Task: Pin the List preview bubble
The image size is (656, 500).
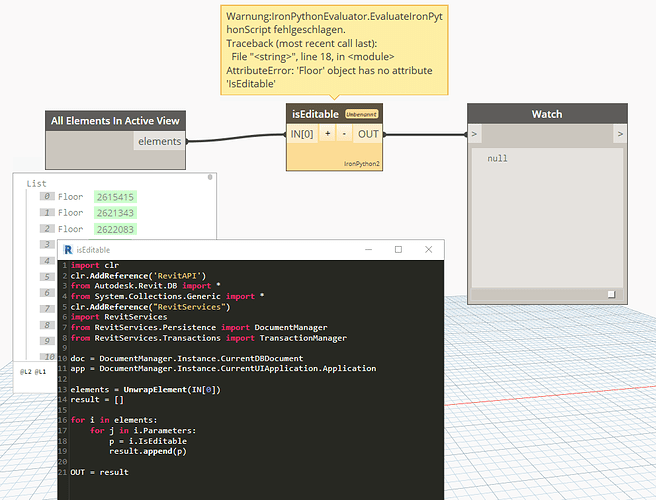Action: 209,178
